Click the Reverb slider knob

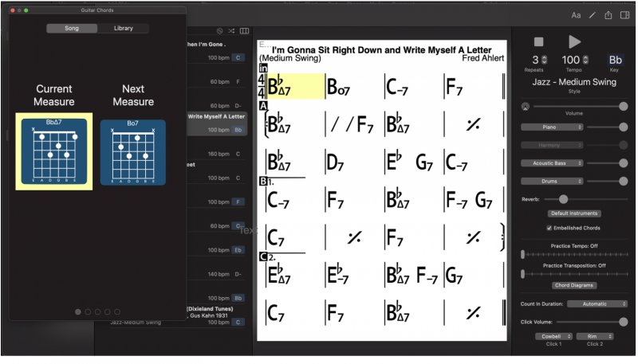point(563,199)
